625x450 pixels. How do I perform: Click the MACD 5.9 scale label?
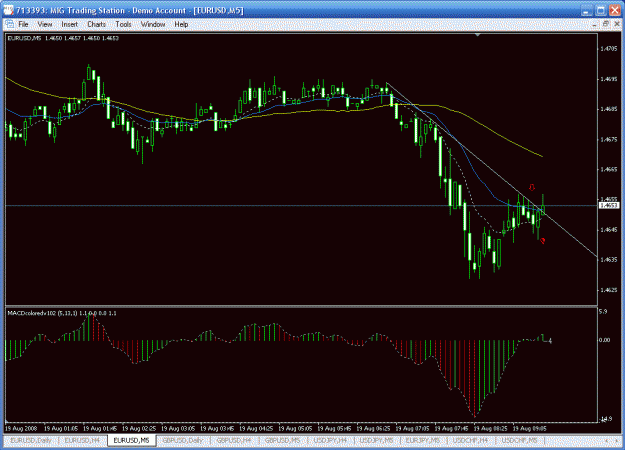(603, 312)
